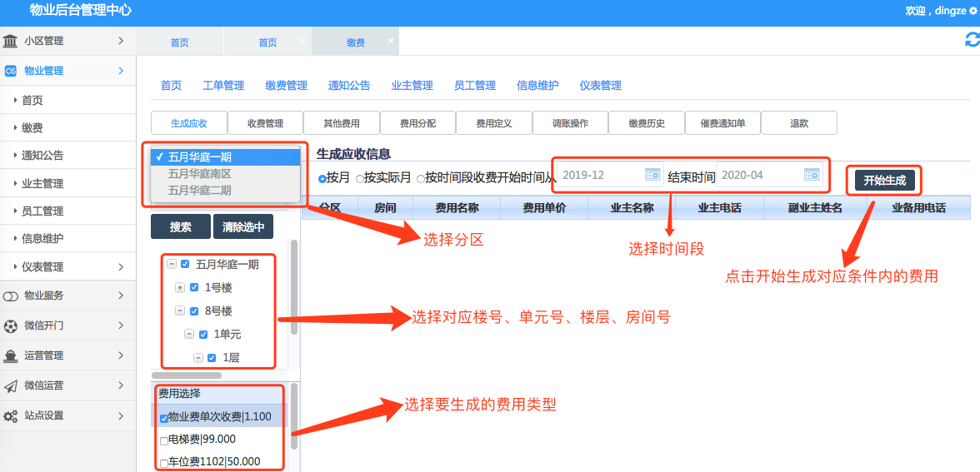Toggle the 1层 checkbox
The width and height of the screenshot is (980, 472).
tap(212, 358)
